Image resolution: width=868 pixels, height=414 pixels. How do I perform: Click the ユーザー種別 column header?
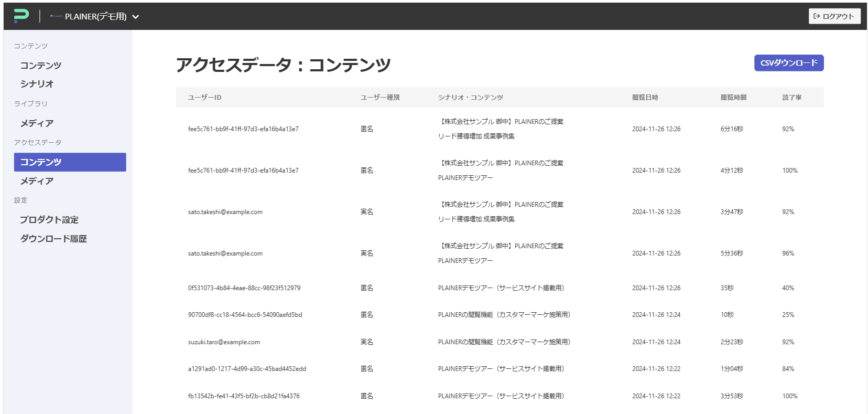(380, 98)
